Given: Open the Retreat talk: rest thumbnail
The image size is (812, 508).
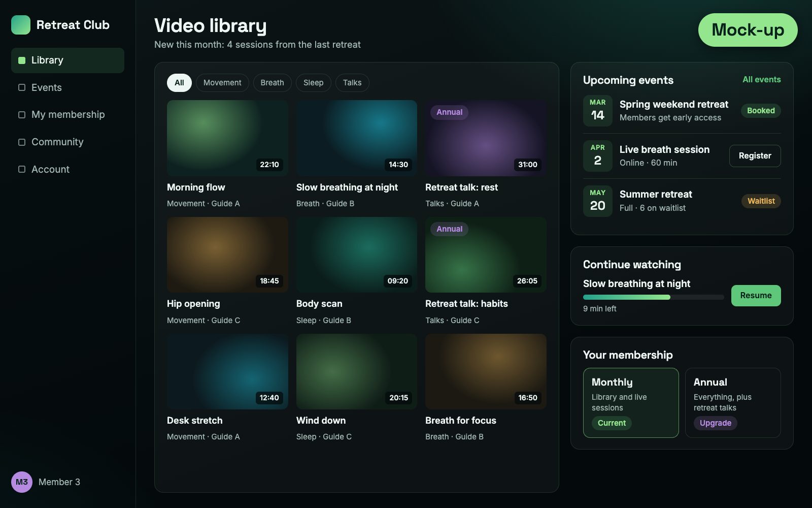Looking at the screenshot, I should click(486, 138).
